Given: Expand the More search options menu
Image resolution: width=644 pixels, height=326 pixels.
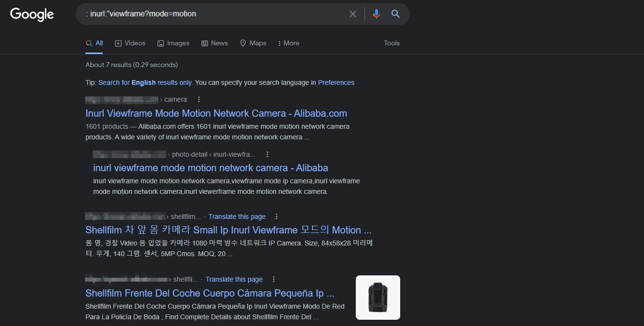Looking at the screenshot, I should 288,43.
